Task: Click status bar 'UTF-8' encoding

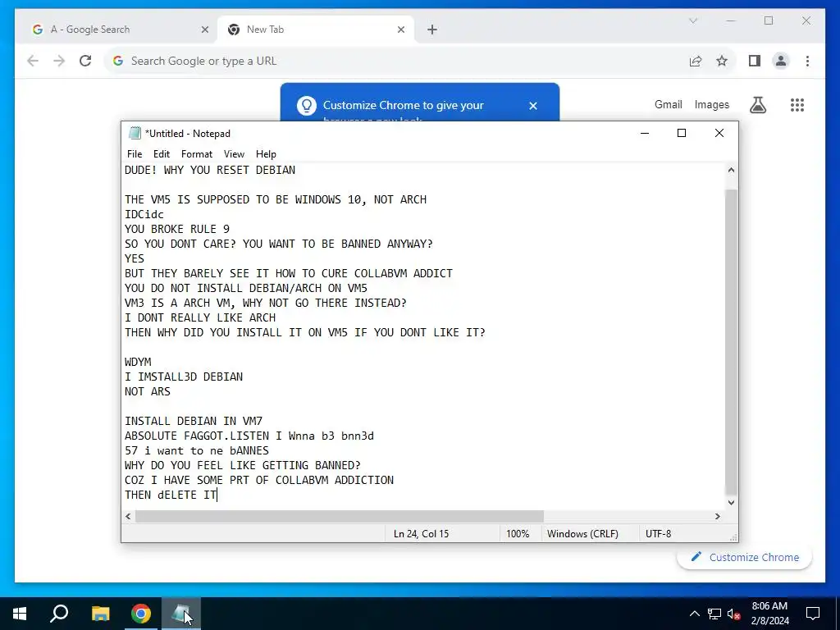Action: coord(658,533)
